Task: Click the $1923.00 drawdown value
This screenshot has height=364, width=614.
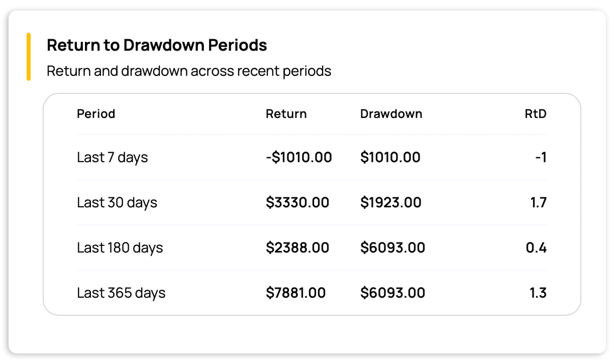Action: pos(391,202)
